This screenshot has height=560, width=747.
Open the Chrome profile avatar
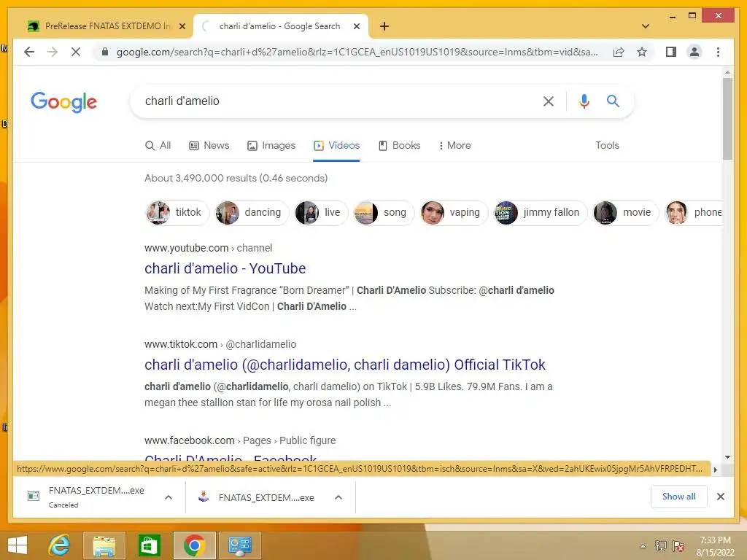tap(694, 52)
